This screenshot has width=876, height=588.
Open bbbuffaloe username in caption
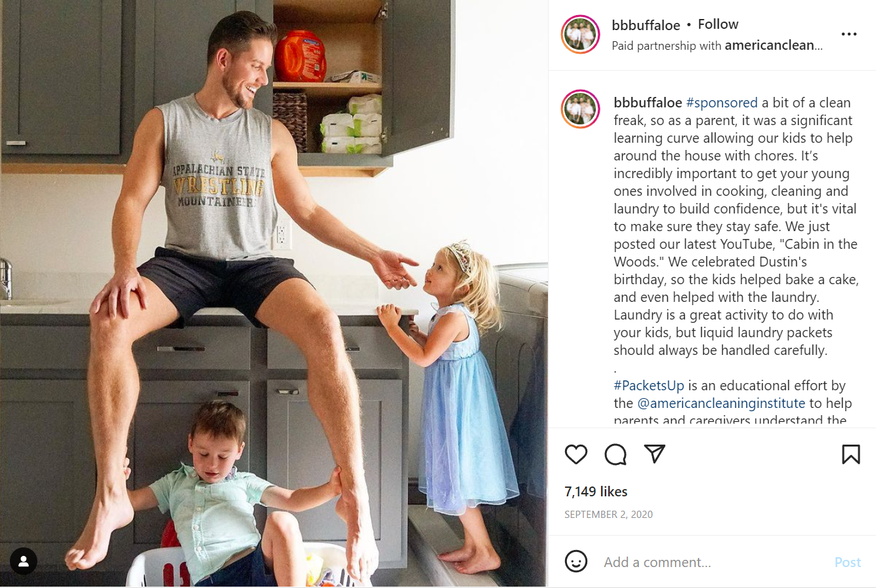648,103
